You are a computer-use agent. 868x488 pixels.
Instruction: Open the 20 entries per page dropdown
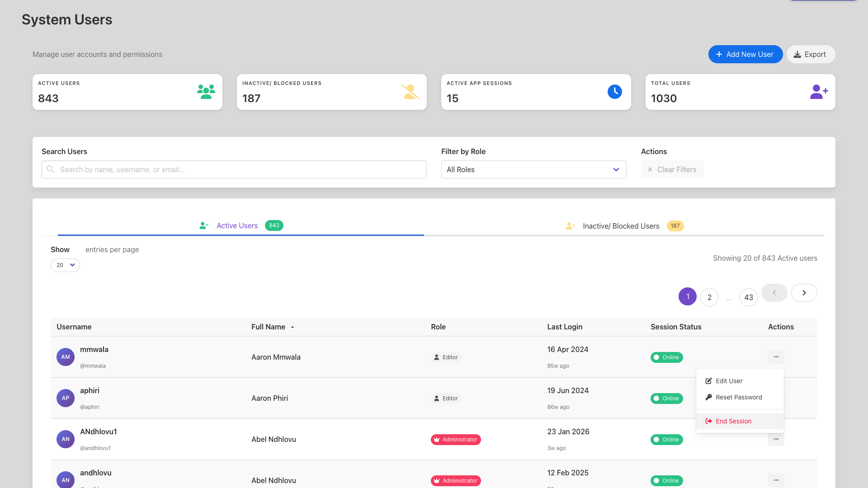65,265
